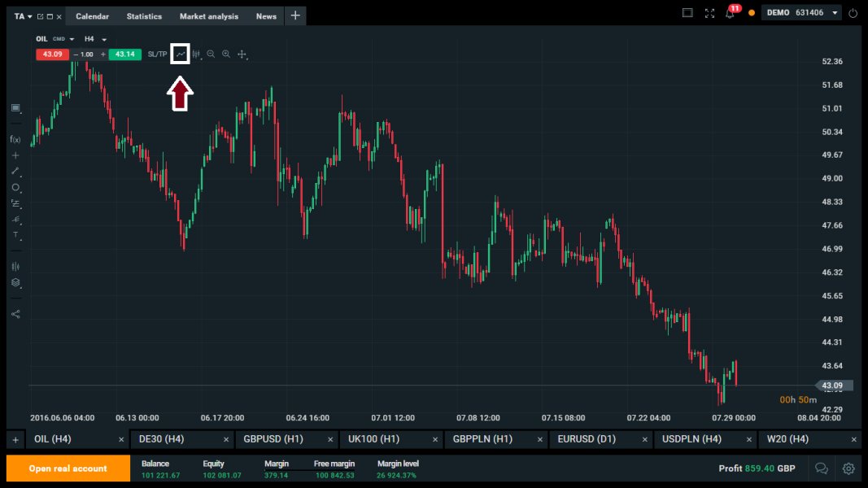Open the candlestick chart style icon
868x488 pixels.
click(196, 54)
